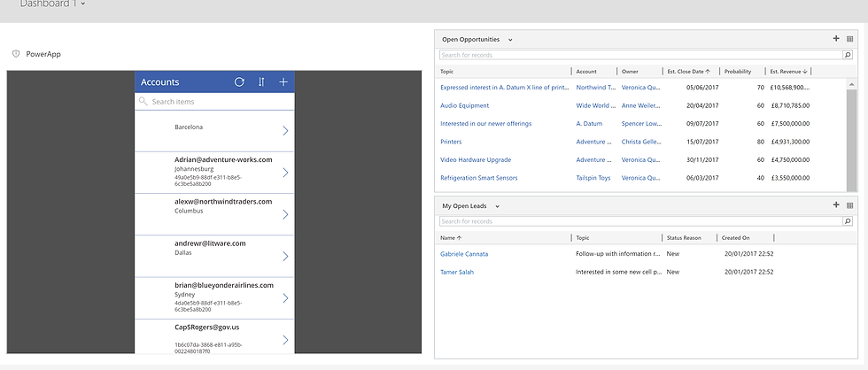The width and height of the screenshot is (868, 370).
Task: Click the shield icon beside PowerApp
Action: [x=16, y=54]
